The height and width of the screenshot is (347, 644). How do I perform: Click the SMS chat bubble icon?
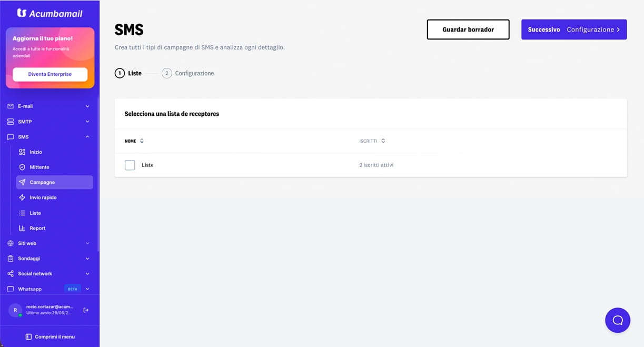pos(11,137)
